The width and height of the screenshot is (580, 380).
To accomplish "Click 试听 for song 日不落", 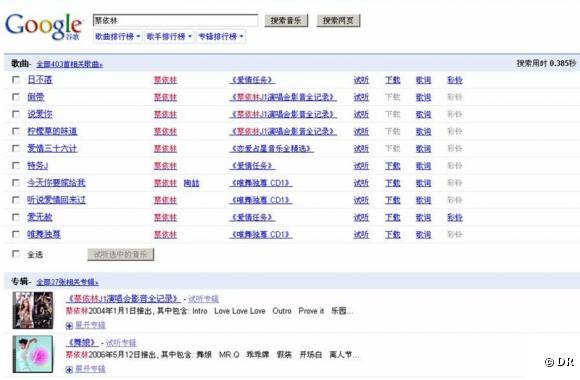I will coord(361,80).
